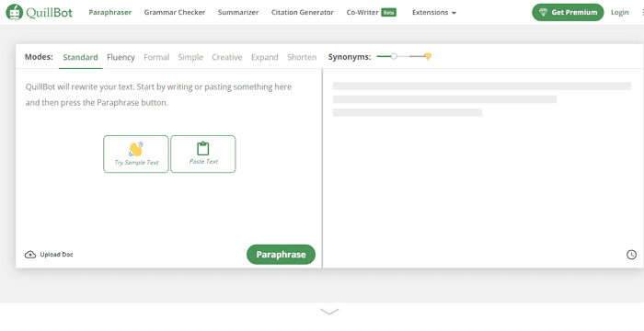The width and height of the screenshot is (644, 331).
Task: Open the Citation Generator
Action: [303, 12]
